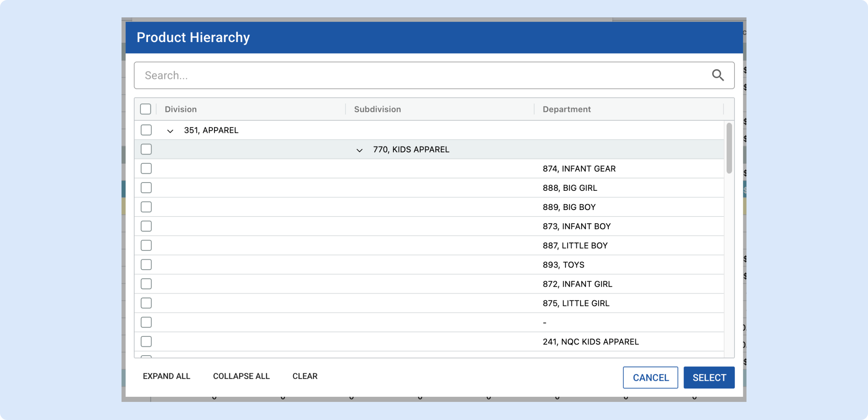Click the CANCEL button
Viewport: 868px width, 420px height.
pyautogui.click(x=650, y=378)
